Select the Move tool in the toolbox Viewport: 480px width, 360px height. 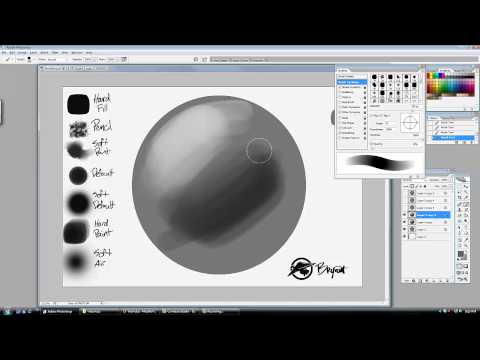click(466, 186)
